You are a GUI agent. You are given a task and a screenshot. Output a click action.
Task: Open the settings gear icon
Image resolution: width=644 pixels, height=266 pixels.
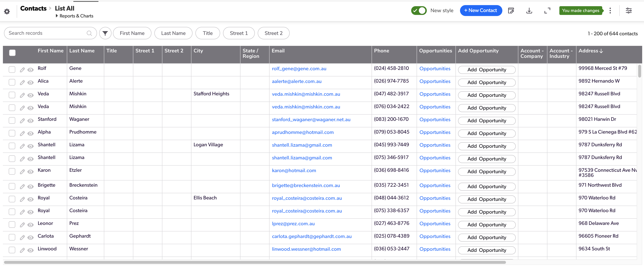[x=7, y=11]
